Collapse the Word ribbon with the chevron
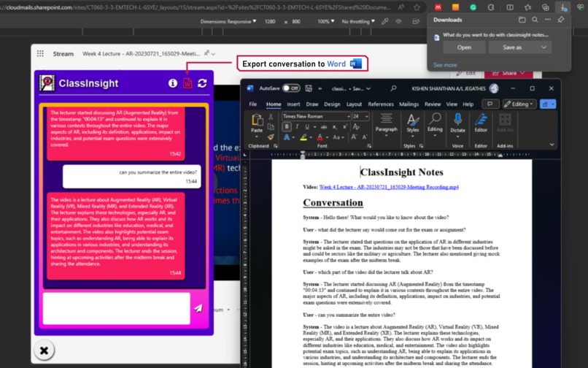Viewport: 588px width, 368px height. click(x=552, y=144)
